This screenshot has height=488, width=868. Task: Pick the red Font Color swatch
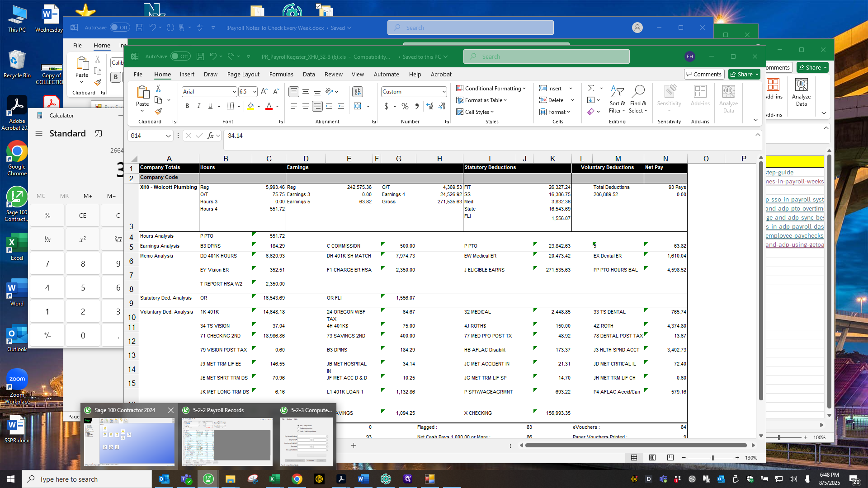pyautogui.click(x=269, y=106)
